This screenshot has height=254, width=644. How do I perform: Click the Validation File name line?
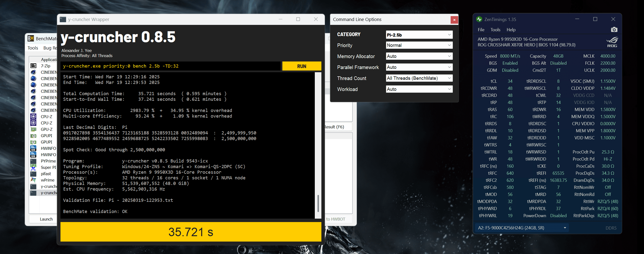118,200
